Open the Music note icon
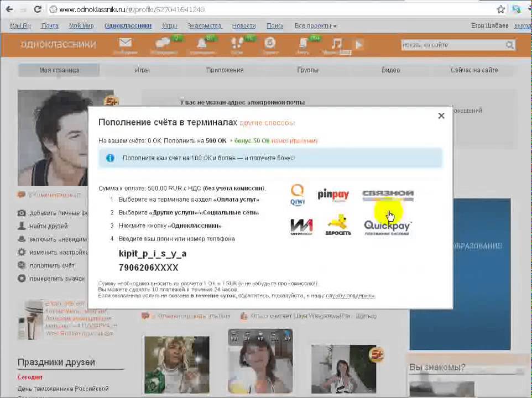The image size is (532, 398). tap(336, 44)
